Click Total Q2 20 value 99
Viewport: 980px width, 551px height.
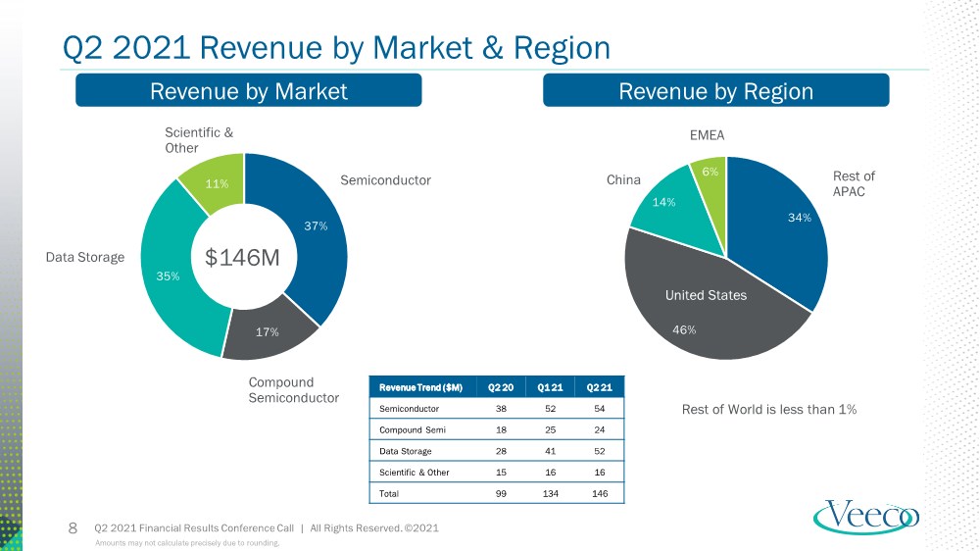(501, 493)
